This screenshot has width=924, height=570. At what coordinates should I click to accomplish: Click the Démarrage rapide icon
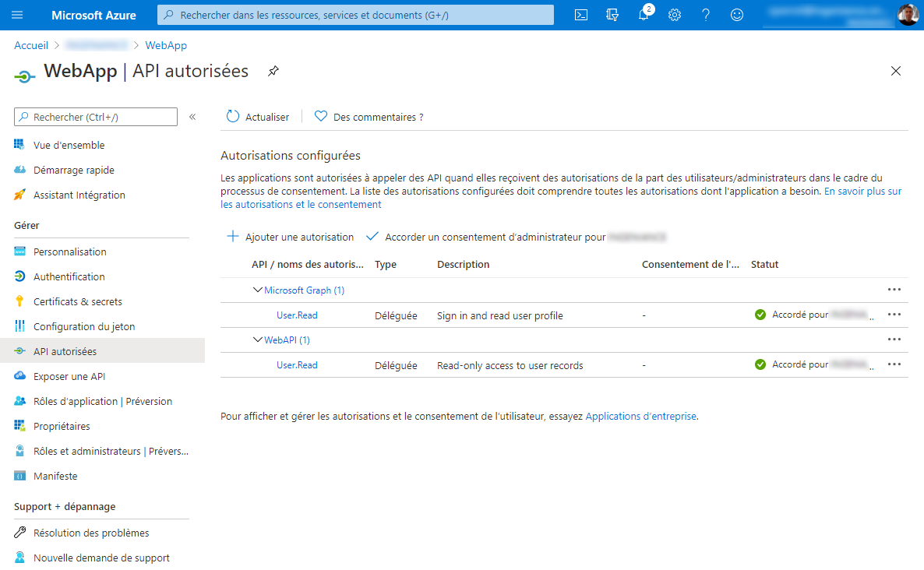coord(19,170)
